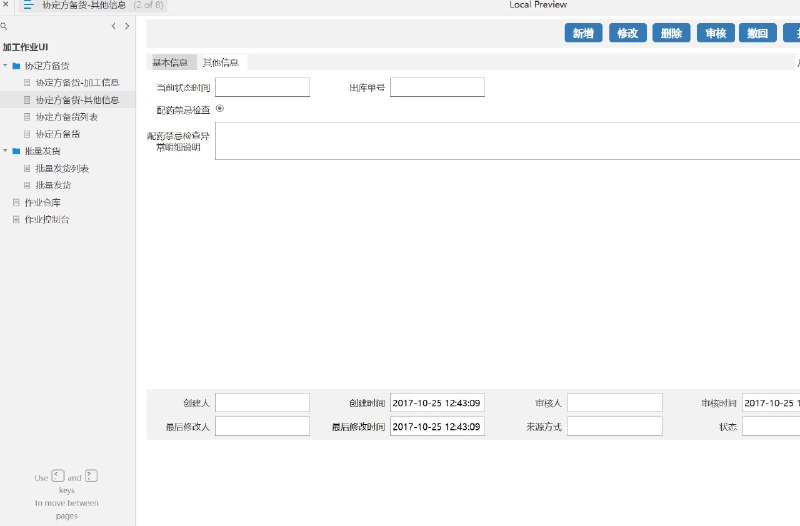Focus the 来源方式 input field
800x526 pixels.
click(615, 426)
